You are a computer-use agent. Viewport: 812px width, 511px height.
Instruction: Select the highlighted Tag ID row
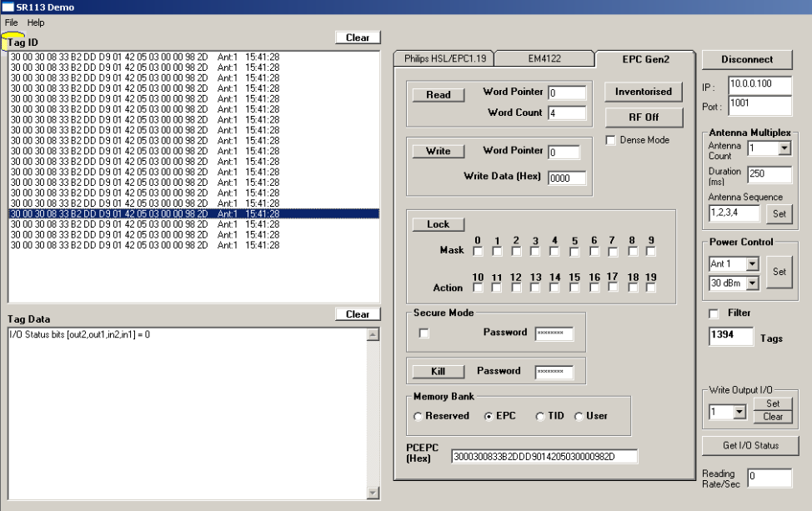(x=194, y=214)
